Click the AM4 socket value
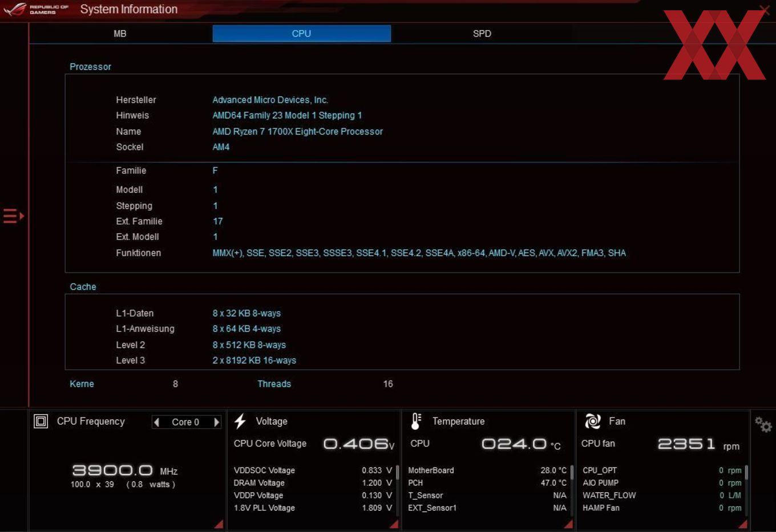 (x=221, y=147)
